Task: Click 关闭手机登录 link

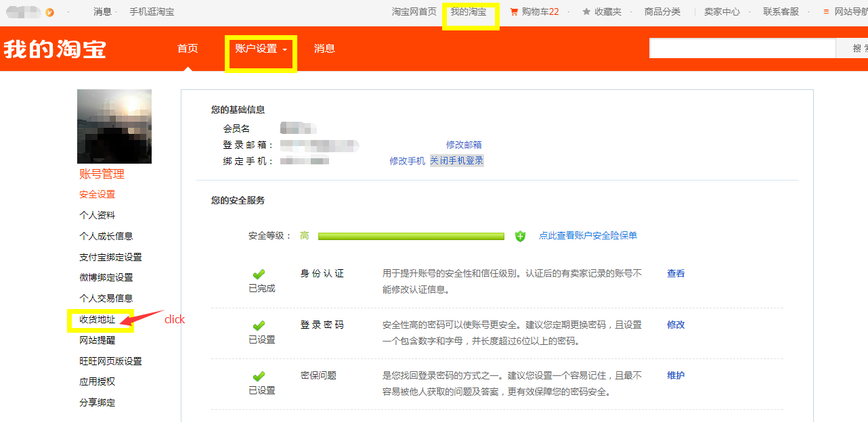Action: pos(457,161)
